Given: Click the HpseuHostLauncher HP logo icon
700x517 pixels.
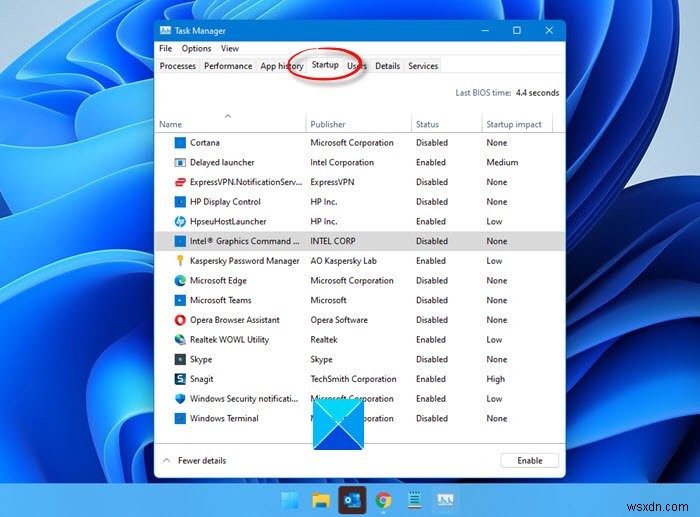Looking at the screenshot, I should click(x=180, y=221).
